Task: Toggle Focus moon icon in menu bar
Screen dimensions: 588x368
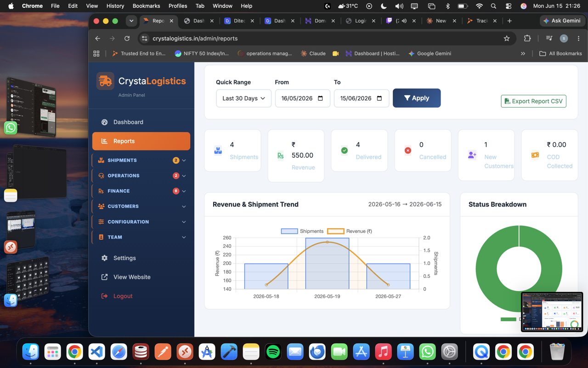Action: click(384, 6)
